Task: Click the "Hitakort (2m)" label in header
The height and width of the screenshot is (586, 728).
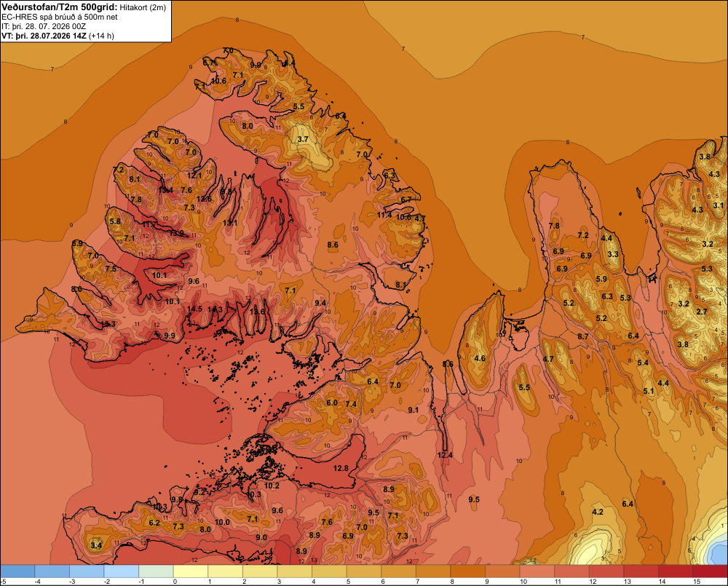Action: tap(143, 7)
